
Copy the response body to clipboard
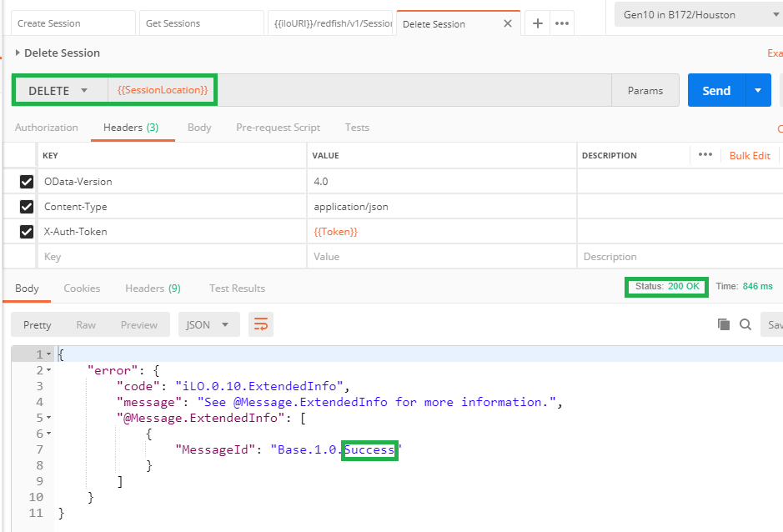(x=724, y=324)
